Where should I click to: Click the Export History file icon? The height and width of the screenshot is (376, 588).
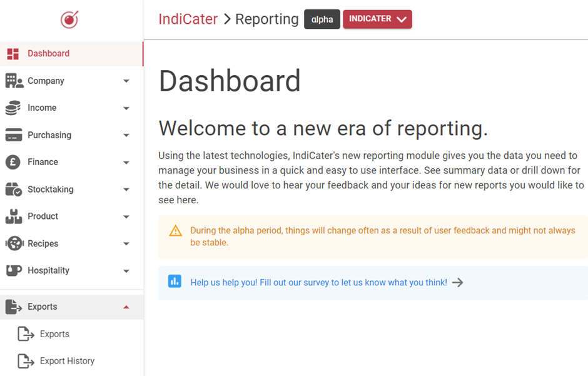[26, 361]
